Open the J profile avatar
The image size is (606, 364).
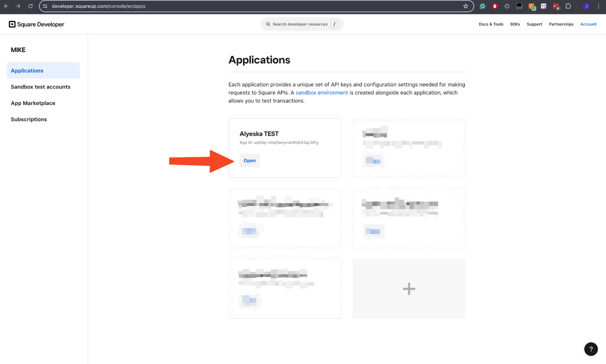[586, 6]
